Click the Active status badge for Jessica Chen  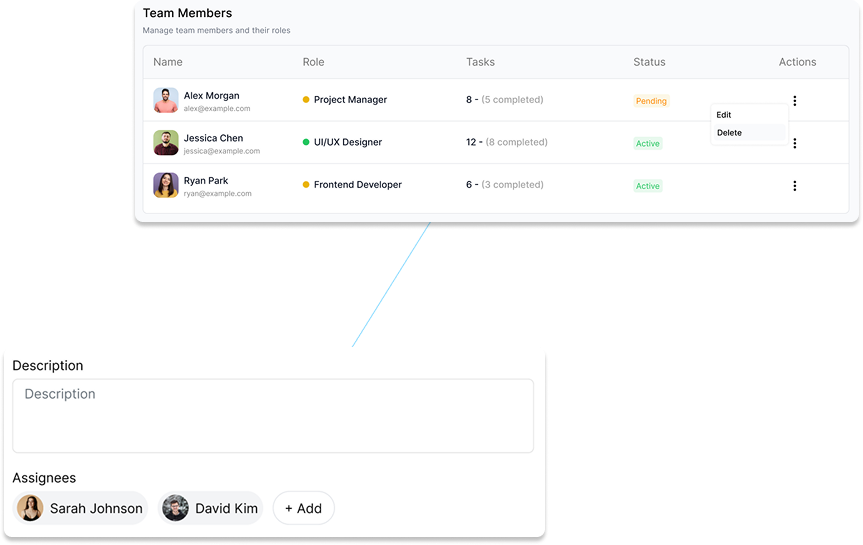point(648,143)
